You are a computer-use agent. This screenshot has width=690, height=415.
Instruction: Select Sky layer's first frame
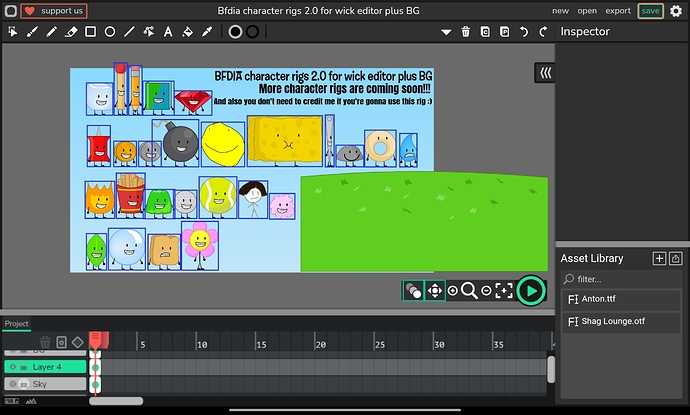click(95, 384)
